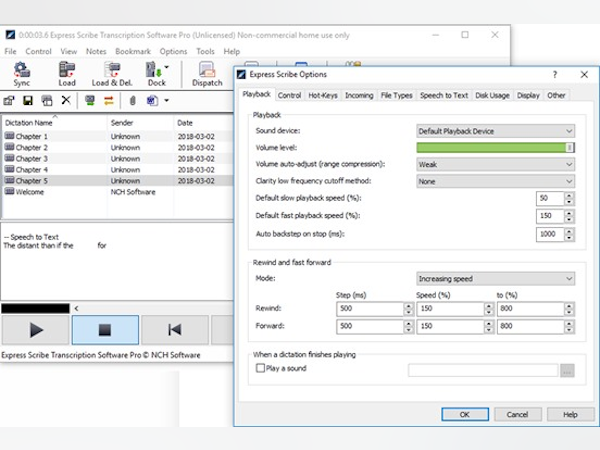Open the Sound device dropdown
The height and width of the screenshot is (450, 600).
click(x=495, y=131)
